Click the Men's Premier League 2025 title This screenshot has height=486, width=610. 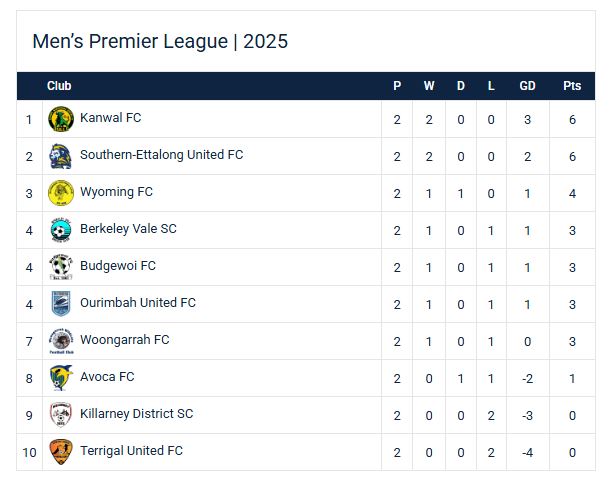click(160, 41)
